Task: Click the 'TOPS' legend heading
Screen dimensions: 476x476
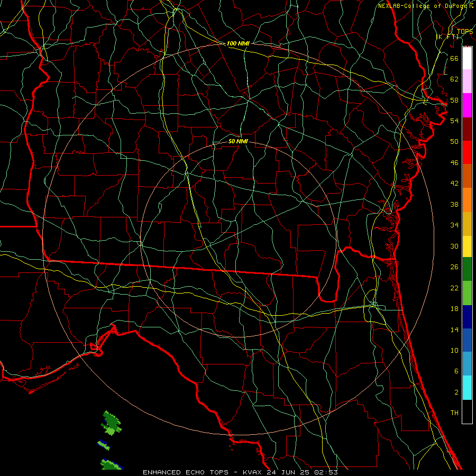Action: [465, 32]
